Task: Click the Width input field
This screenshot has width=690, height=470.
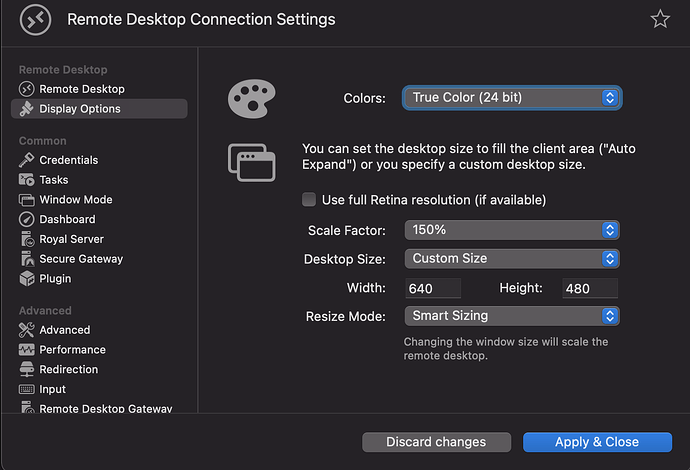Action: pyautogui.click(x=433, y=289)
